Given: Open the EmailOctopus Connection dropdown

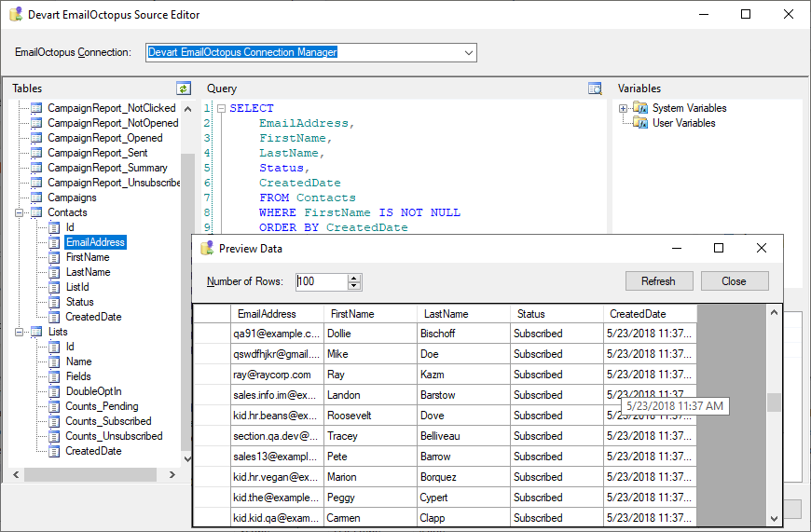Looking at the screenshot, I should pyautogui.click(x=469, y=53).
